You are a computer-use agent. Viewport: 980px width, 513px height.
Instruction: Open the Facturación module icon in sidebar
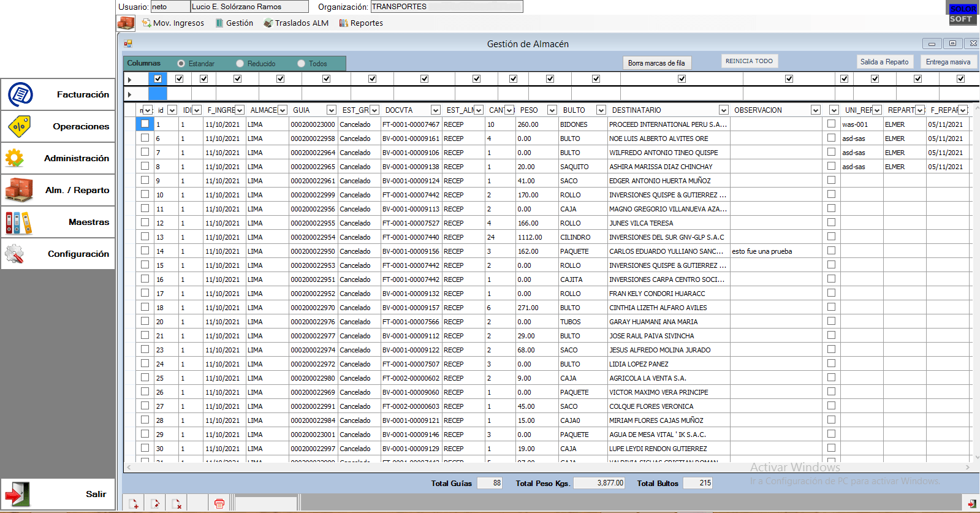(21, 94)
